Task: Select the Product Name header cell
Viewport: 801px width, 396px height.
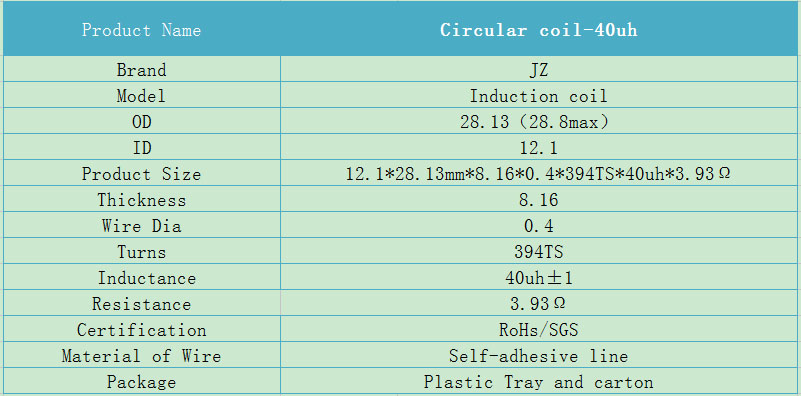Action: coord(142,29)
